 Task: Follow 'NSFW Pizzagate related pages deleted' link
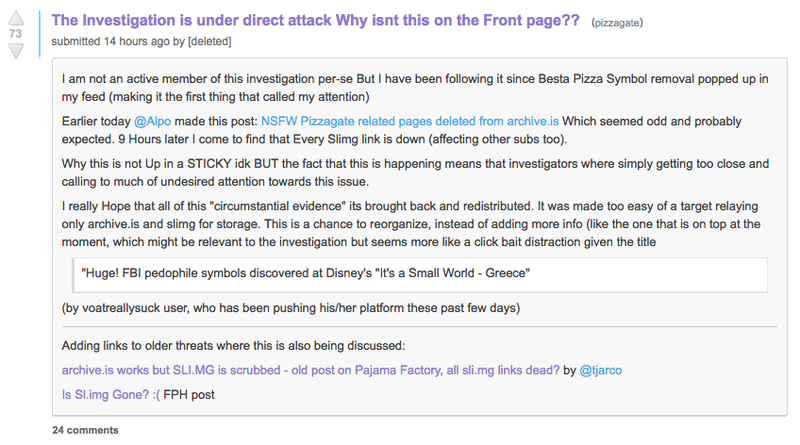click(x=410, y=121)
